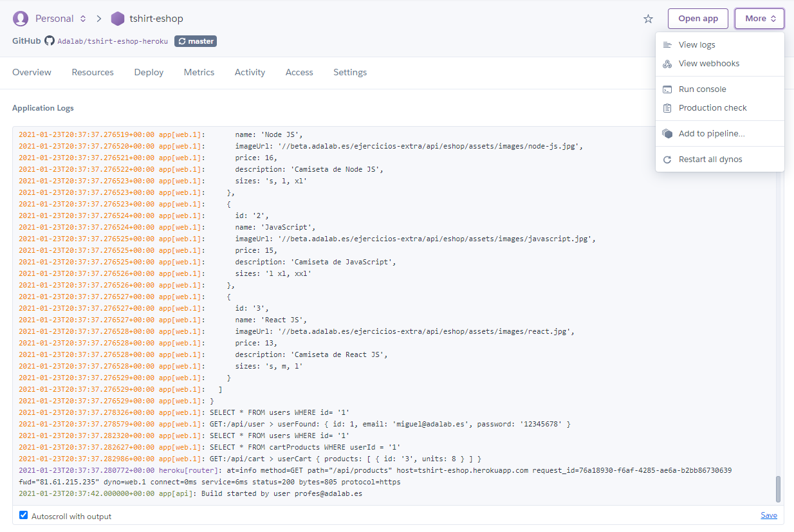Click the Restart all dynos refresh icon
This screenshot has height=532, width=794.
pos(667,160)
